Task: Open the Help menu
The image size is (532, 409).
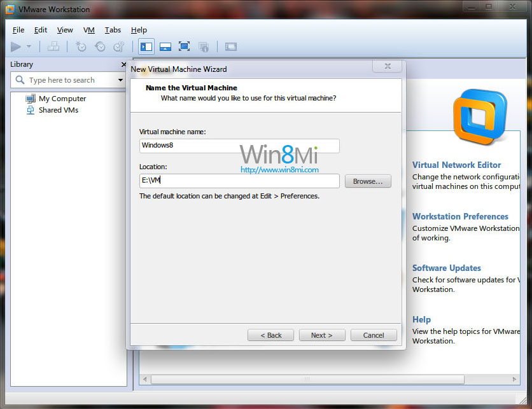Action: 139,30
